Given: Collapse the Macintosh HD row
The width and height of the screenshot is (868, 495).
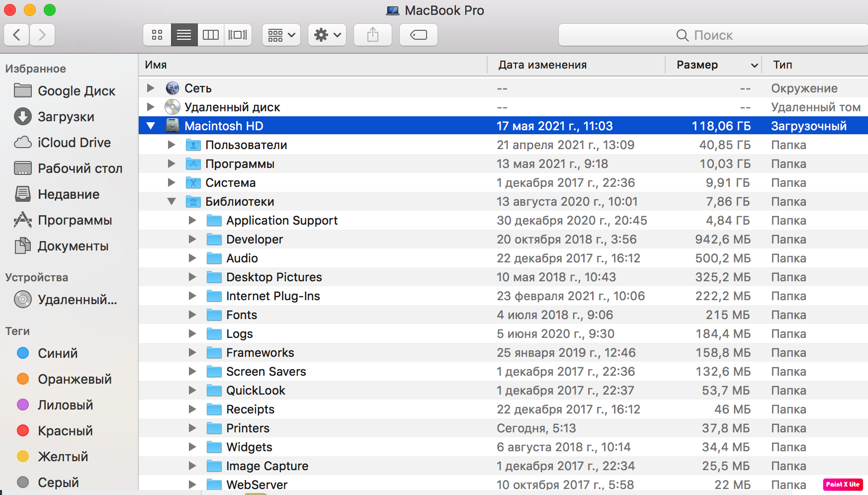Looking at the screenshot, I should (x=151, y=126).
